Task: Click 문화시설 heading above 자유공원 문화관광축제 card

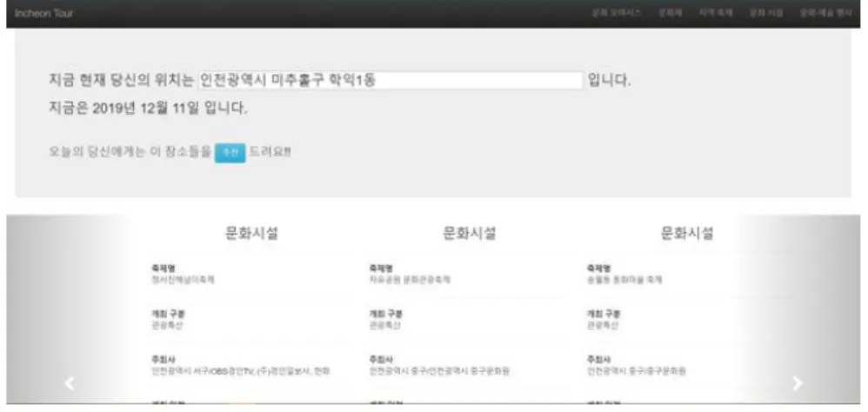Action: pyautogui.click(x=470, y=233)
